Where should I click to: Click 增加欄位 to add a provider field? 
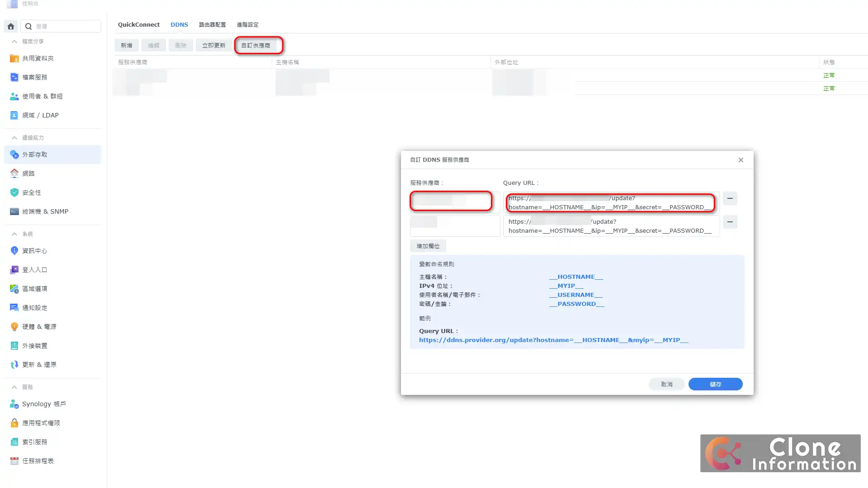(x=427, y=246)
